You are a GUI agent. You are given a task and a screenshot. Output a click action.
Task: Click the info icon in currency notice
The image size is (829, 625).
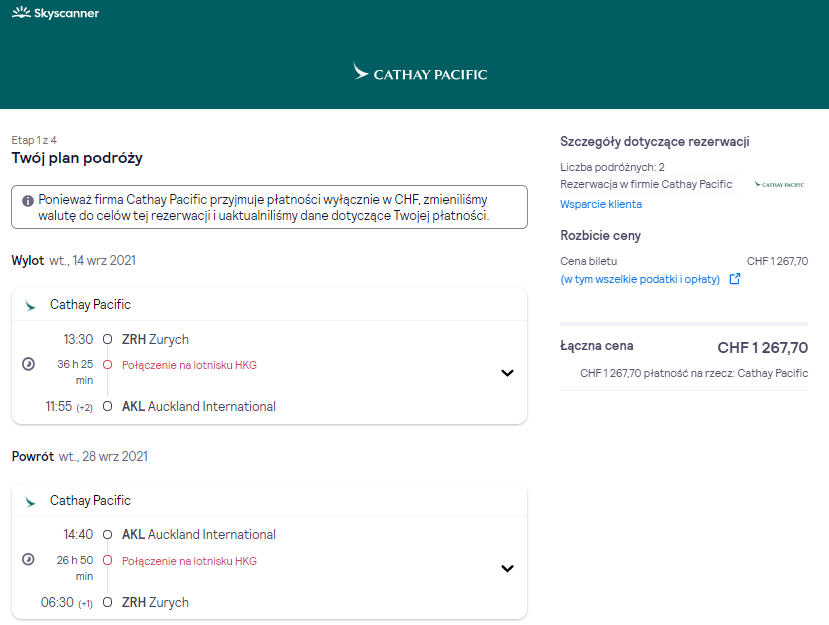pos(28,201)
